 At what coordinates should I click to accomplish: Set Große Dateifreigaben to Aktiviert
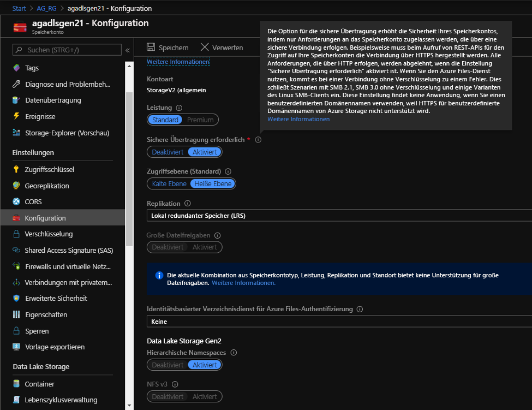[205, 247]
